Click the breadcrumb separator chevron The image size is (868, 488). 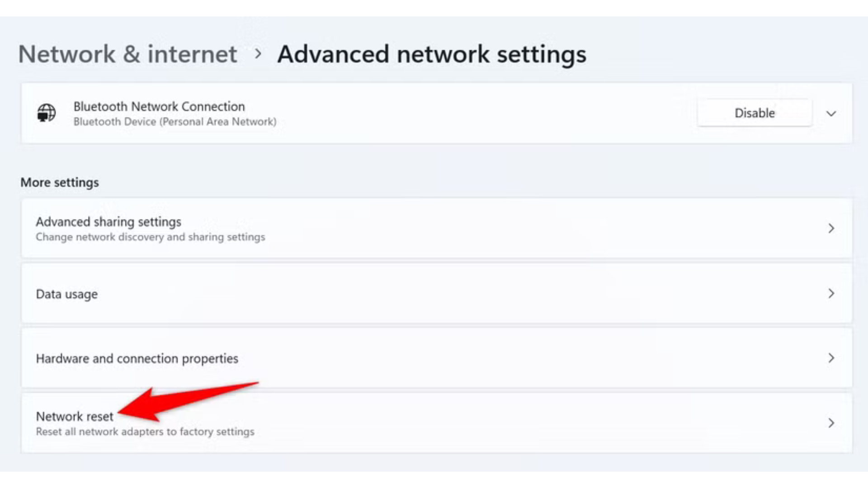coord(258,54)
